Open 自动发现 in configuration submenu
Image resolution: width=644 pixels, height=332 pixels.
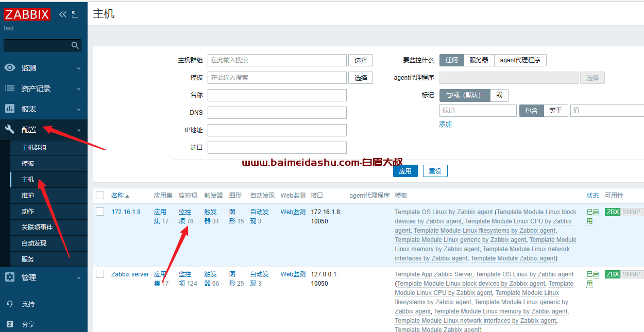34,243
